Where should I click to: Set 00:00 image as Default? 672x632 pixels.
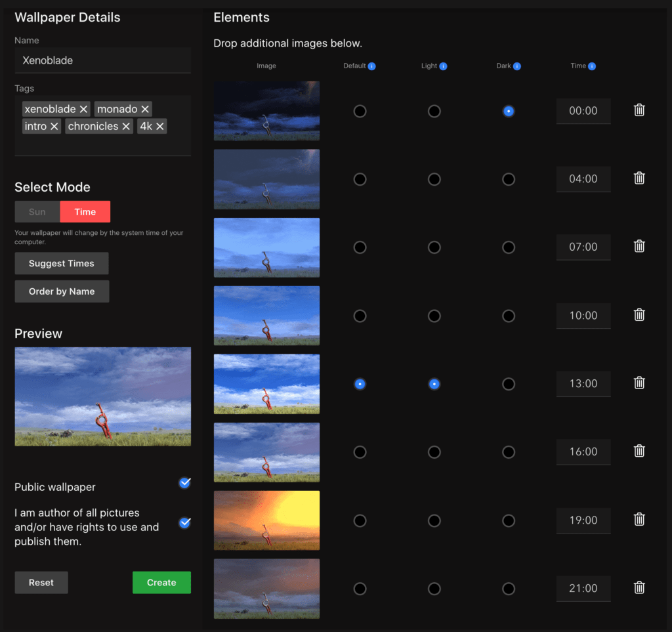pyautogui.click(x=360, y=111)
